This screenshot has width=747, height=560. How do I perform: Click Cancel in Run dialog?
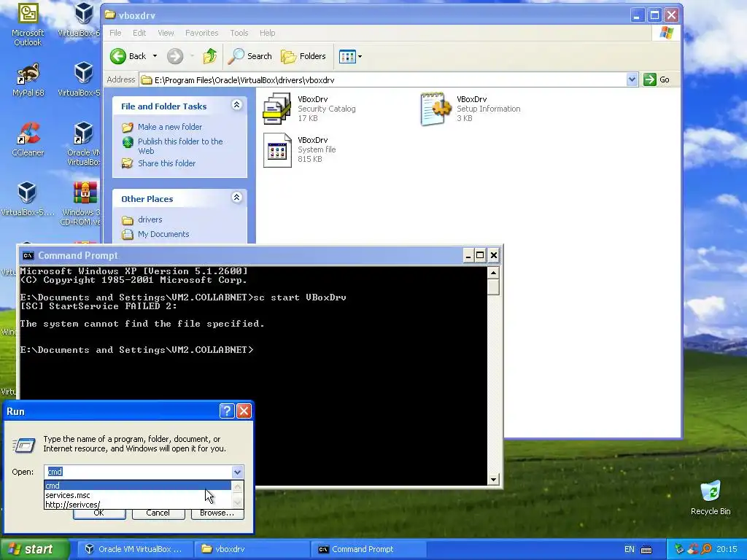click(x=158, y=513)
